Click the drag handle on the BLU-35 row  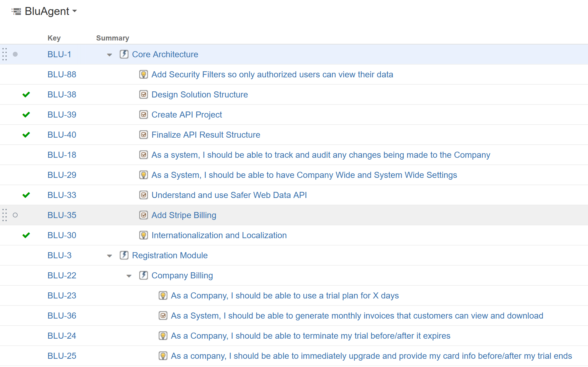pyautogui.click(x=5, y=215)
